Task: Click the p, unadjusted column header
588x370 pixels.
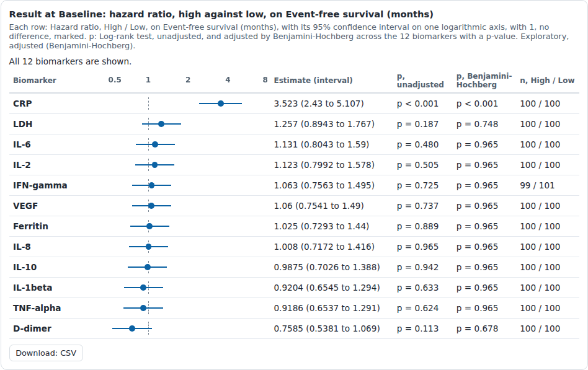Action: [x=420, y=81]
